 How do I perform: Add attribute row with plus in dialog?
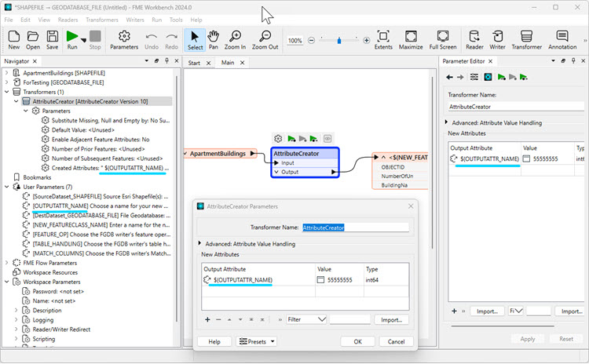[x=207, y=320]
